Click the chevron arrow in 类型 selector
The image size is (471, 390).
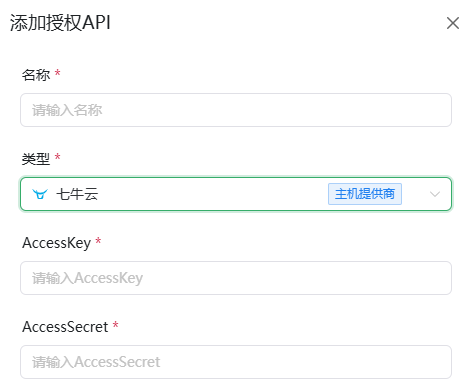[435, 194]
